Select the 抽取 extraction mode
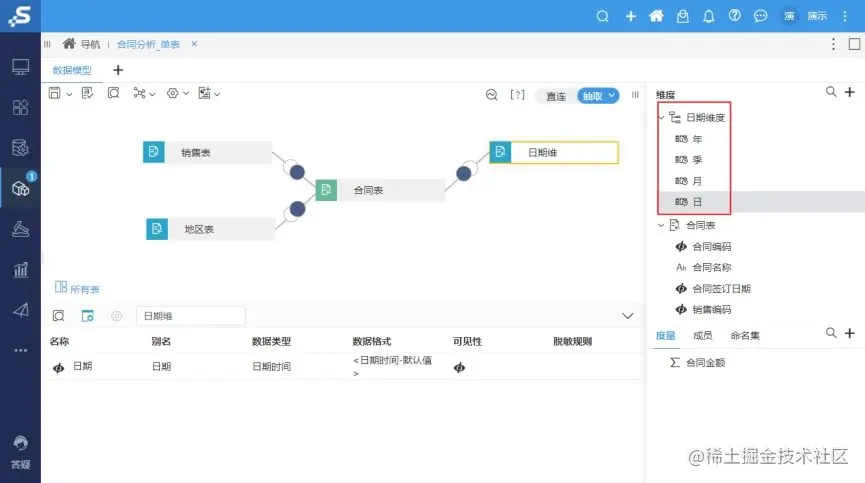865x483 pixels. click(x=598, y=96)
